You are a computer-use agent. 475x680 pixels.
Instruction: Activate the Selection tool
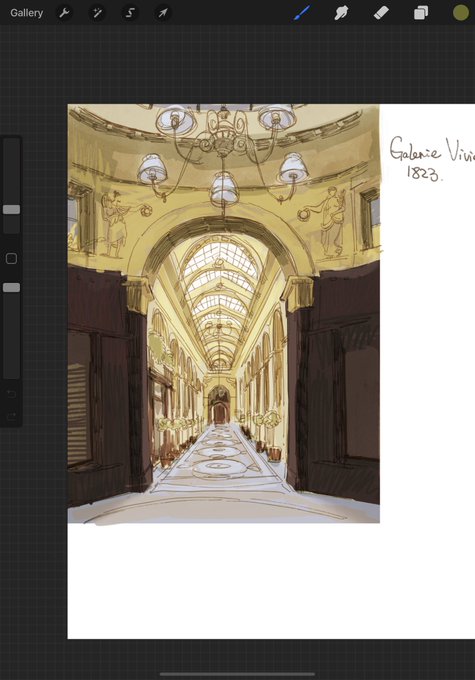(x=130, y=13)
